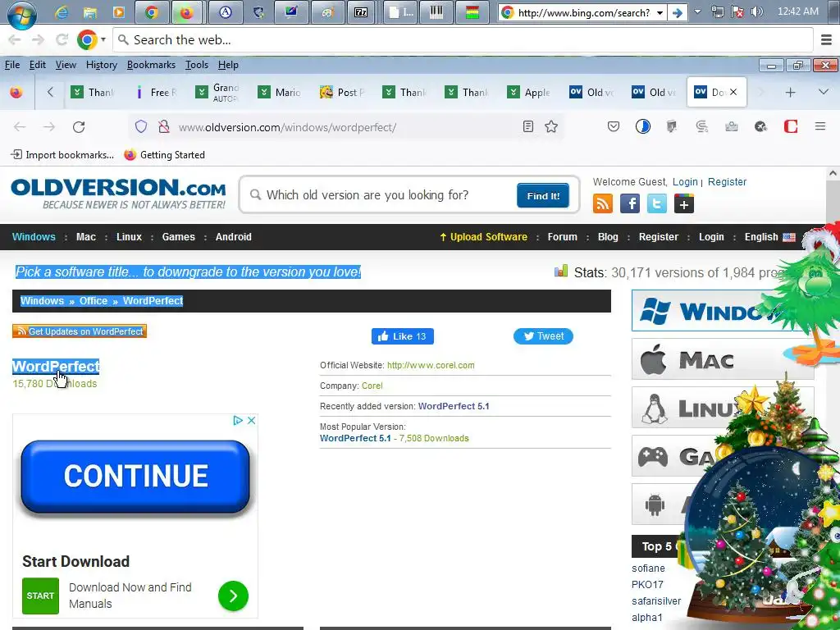The image size is (840, 630).
Task: Open the History menu
Action: click(101, 65)
